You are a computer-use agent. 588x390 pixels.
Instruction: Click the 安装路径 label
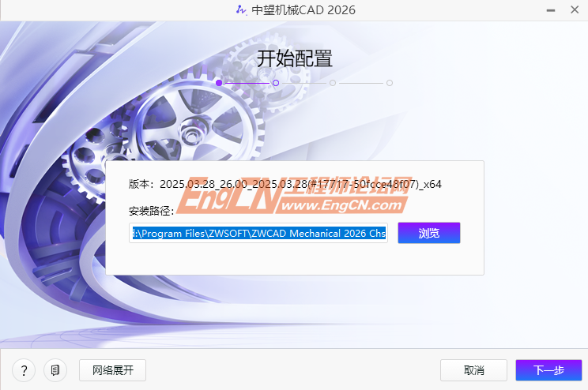[151, 211]
